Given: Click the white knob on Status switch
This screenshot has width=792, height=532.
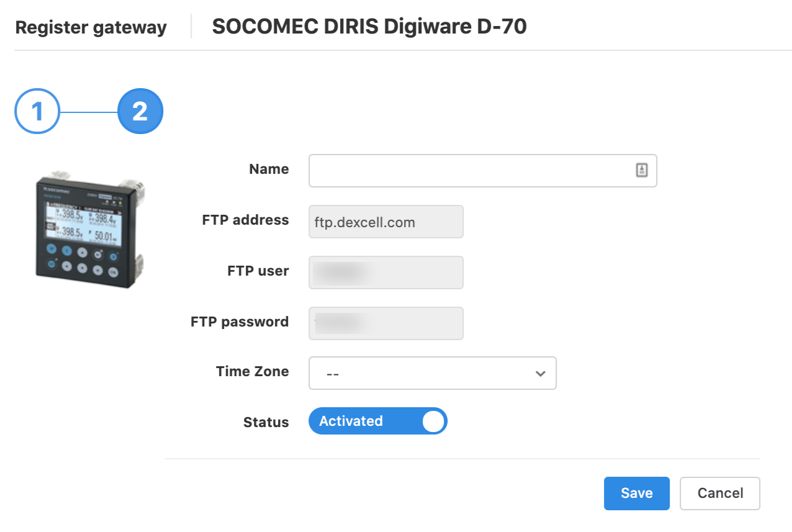Looking at the screenshot, I should pyautogui.click(x=433, y=422).
